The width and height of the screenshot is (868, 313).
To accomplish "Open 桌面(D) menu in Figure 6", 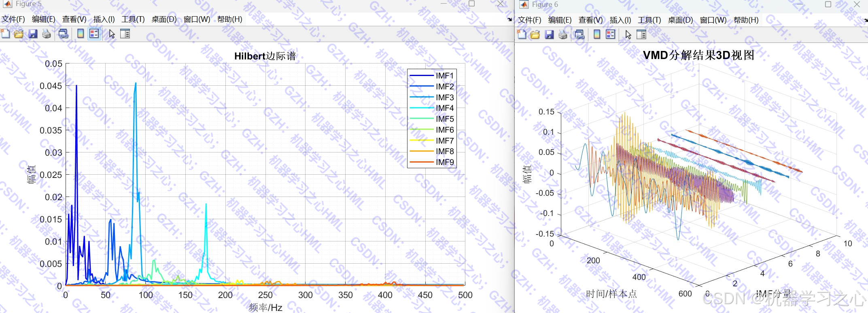I will [x=681, y=20].
